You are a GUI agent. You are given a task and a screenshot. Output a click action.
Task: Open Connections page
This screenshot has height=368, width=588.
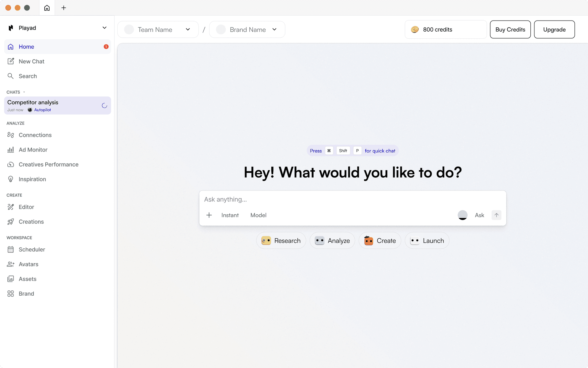coord(58,135)
